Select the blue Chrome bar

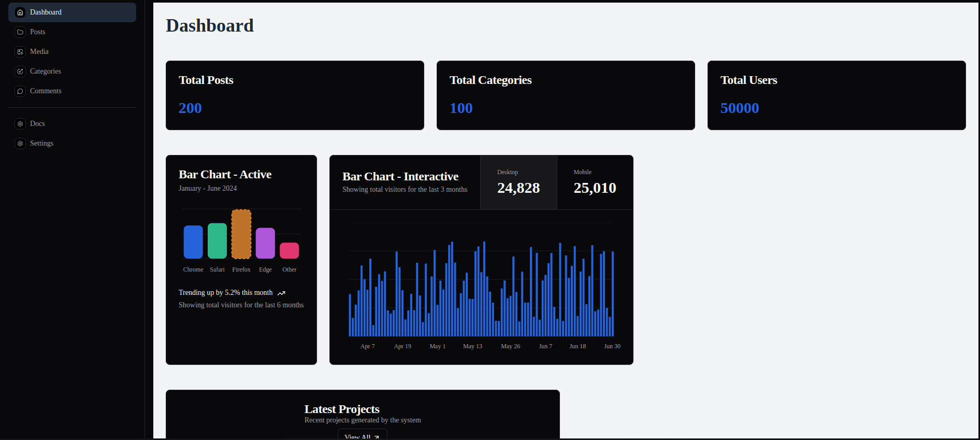[x=193, y=242]
